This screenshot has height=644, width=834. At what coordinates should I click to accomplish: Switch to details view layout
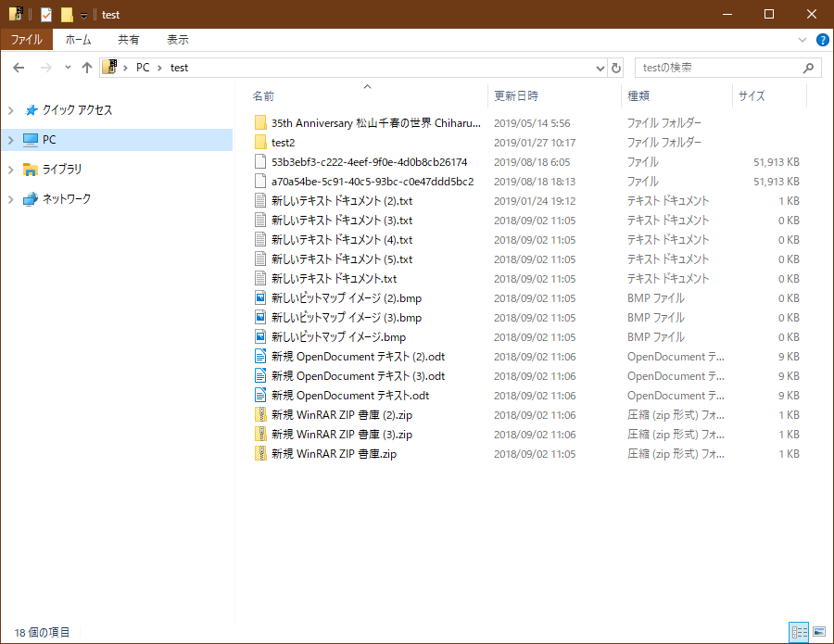(799, 632)
